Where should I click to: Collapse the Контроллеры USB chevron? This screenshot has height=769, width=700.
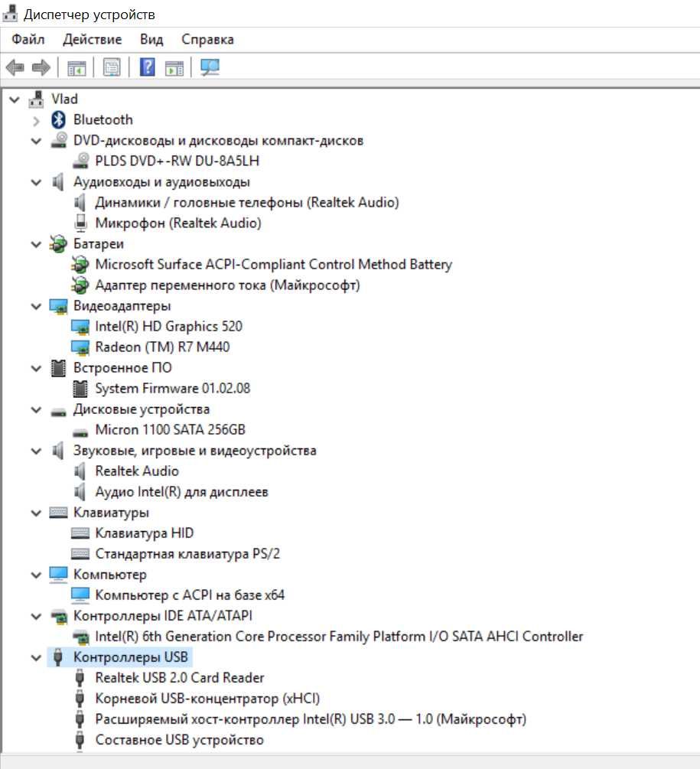(x=36, y=658)
